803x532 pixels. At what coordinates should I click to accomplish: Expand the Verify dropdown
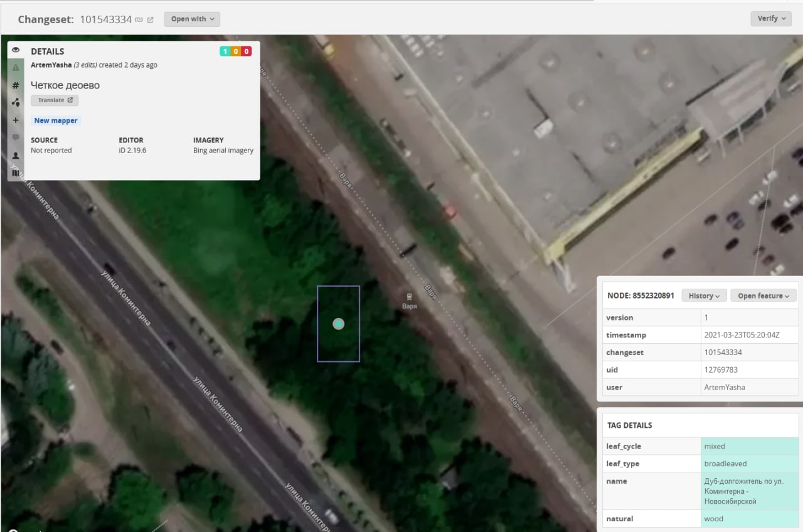[x=771, y=18]
